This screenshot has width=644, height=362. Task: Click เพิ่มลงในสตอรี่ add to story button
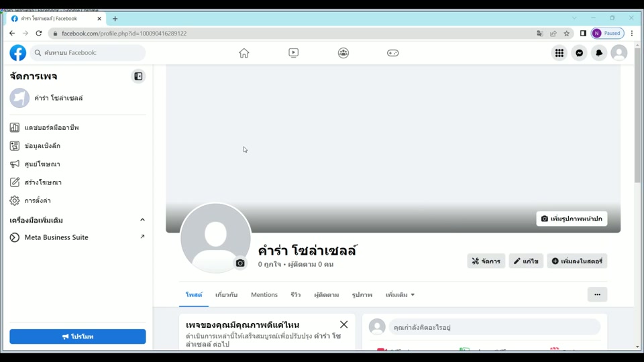coord(577,261)
